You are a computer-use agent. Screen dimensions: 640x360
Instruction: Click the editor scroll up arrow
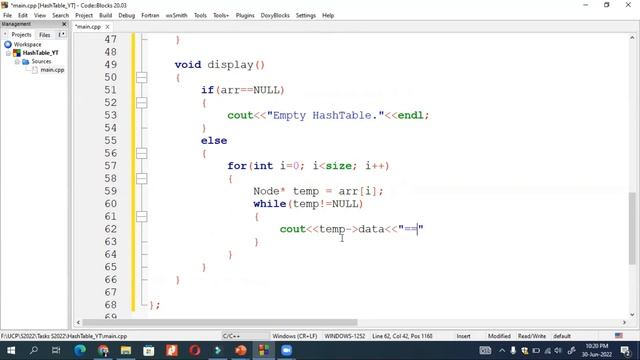point(632,38)
